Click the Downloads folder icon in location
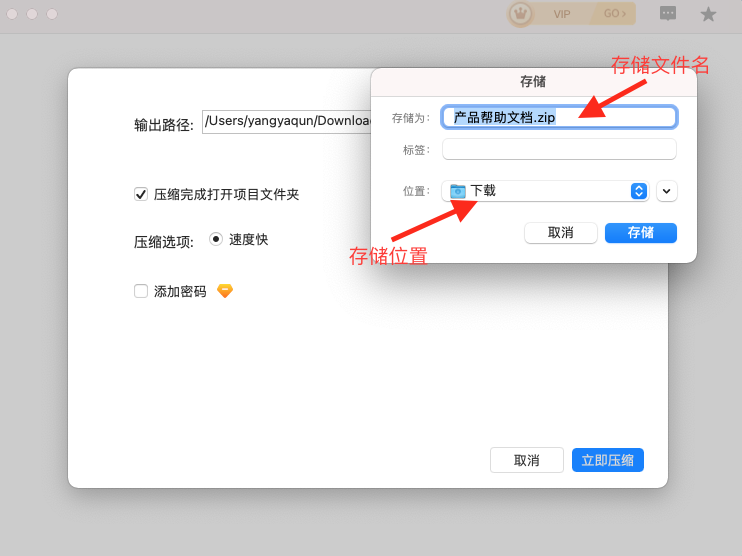 pos(458,191)
